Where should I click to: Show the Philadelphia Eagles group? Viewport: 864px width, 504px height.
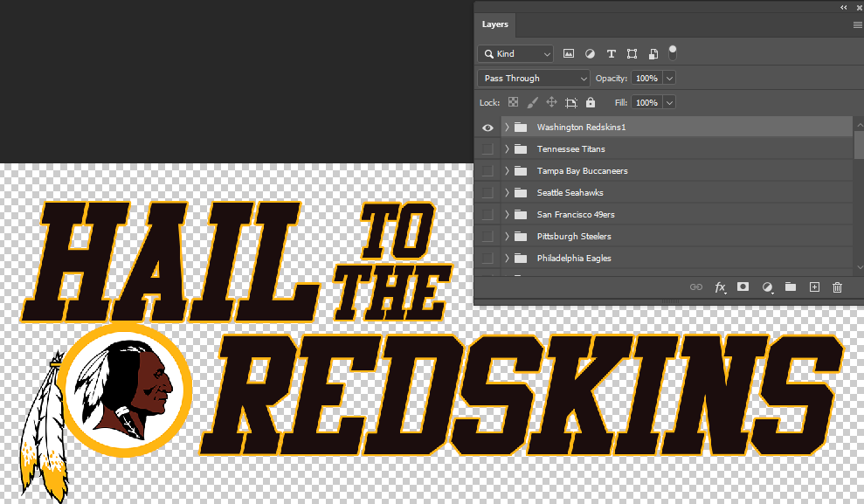pos(487,258)
